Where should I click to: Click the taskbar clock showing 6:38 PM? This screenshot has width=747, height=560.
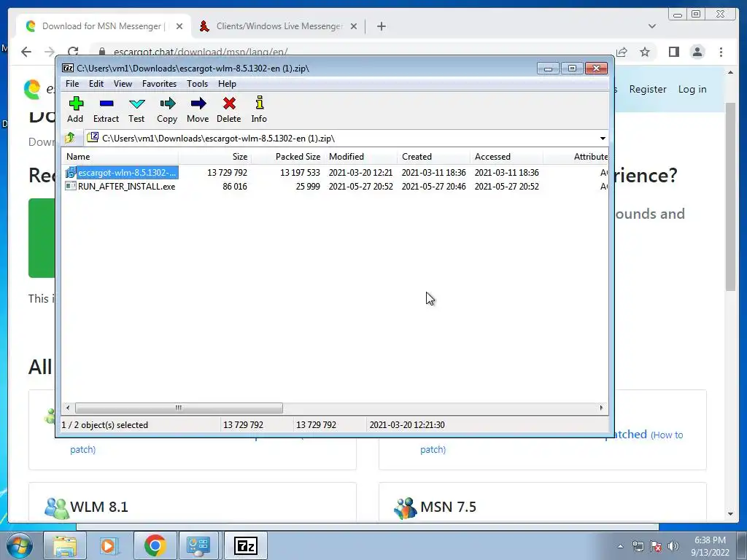710,546
